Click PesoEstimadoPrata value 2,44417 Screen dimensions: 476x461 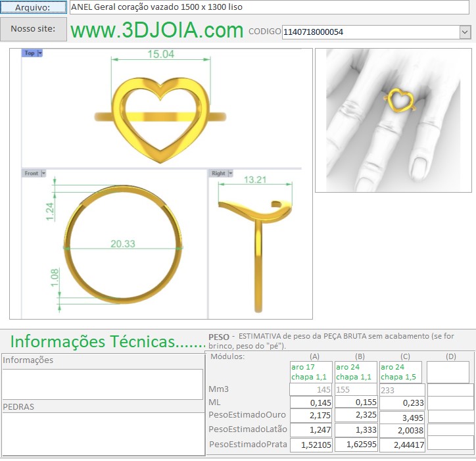[x=400, y=445]
